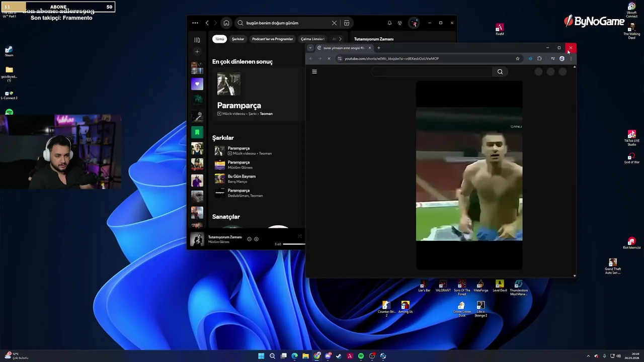Open YouTube hamburger guide menu
This screenshot has height=362, width=644.
click(x=314, y=72)
